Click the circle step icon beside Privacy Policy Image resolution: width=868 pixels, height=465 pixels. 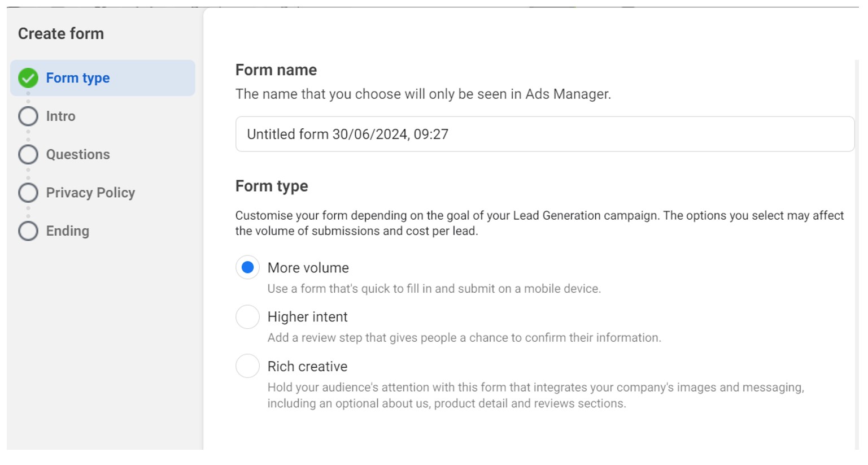(x=28, y=193)
